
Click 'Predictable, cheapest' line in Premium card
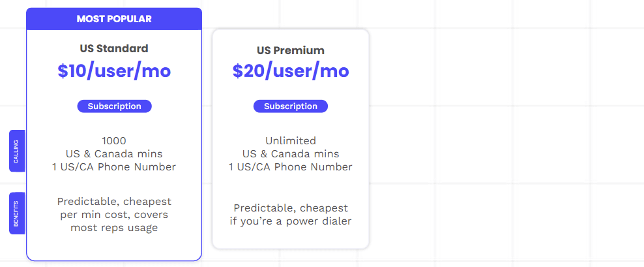pyautogui.click(x=291, y=208)
